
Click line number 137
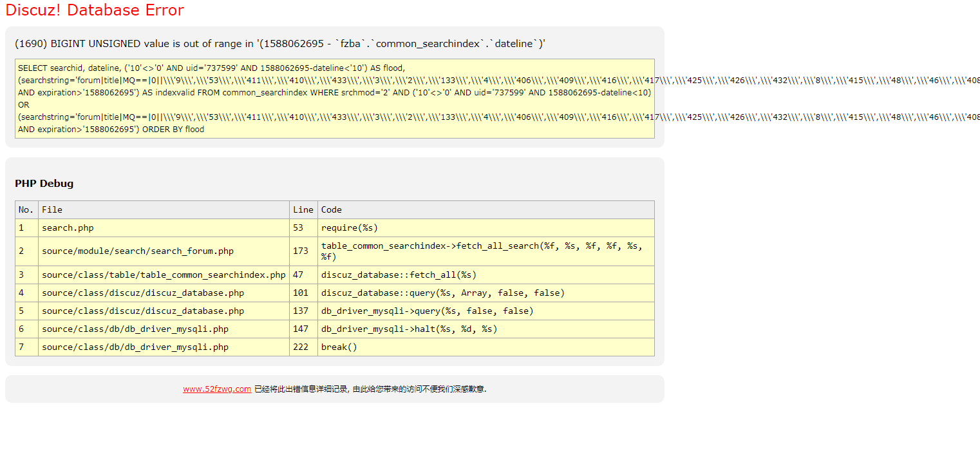point(304,311)
